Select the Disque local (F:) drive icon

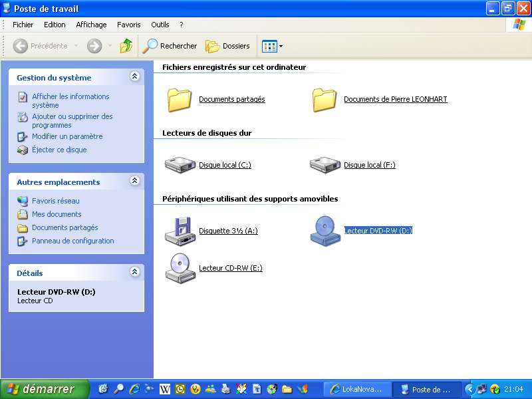(x=325, y=165)
